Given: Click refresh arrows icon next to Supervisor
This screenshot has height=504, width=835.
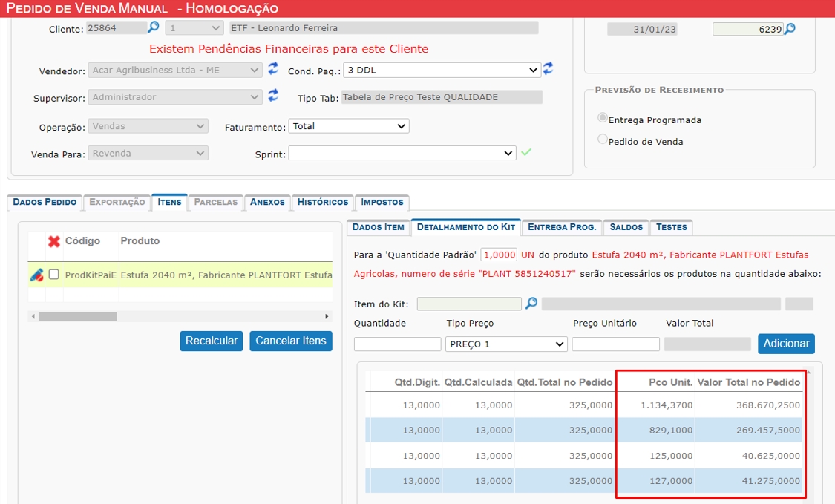Looking at the screenshot, I should (x=273, y=95).
